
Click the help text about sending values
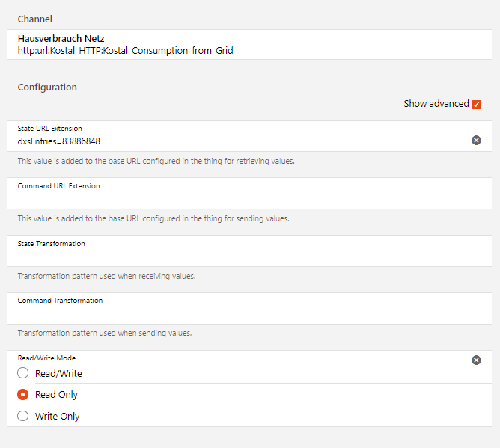point(153,218)
